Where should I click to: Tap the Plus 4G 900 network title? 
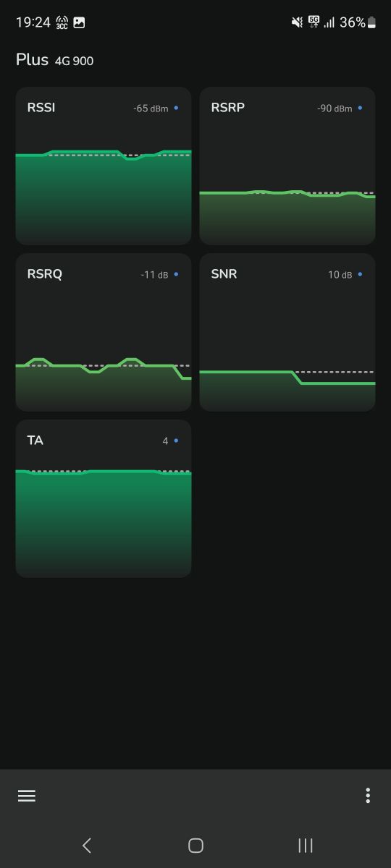click(54, 60)
